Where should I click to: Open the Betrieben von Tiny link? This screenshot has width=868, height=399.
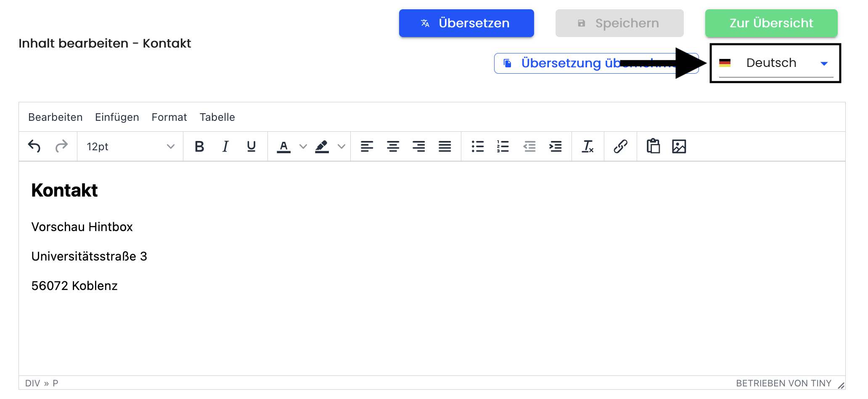click(x=784, y=383)
